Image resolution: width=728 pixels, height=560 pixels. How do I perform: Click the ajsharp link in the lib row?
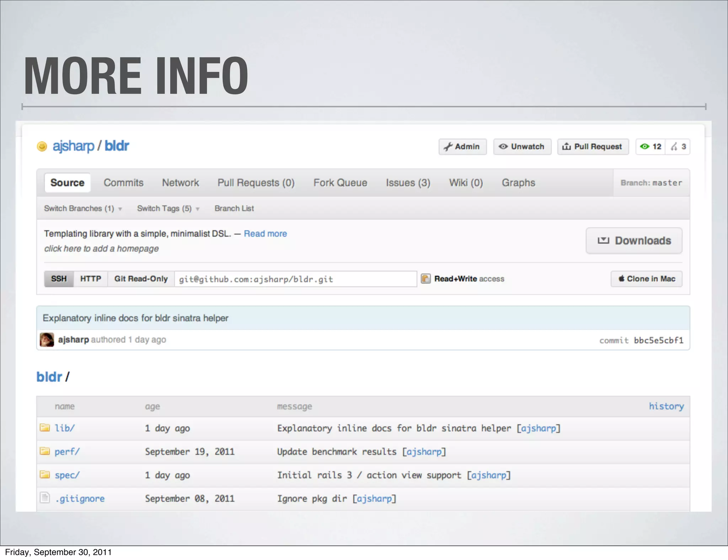click(538, 428)
